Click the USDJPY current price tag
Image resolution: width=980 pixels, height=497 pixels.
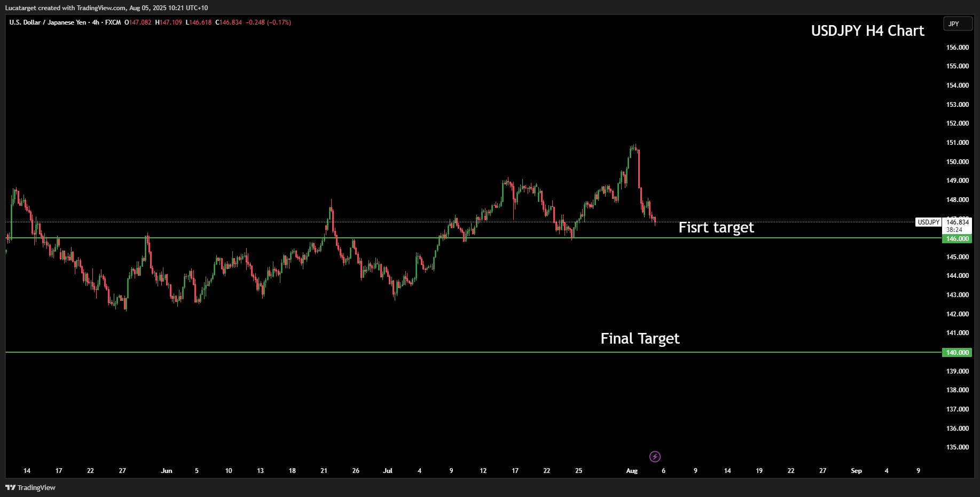[x=928, y=222]
